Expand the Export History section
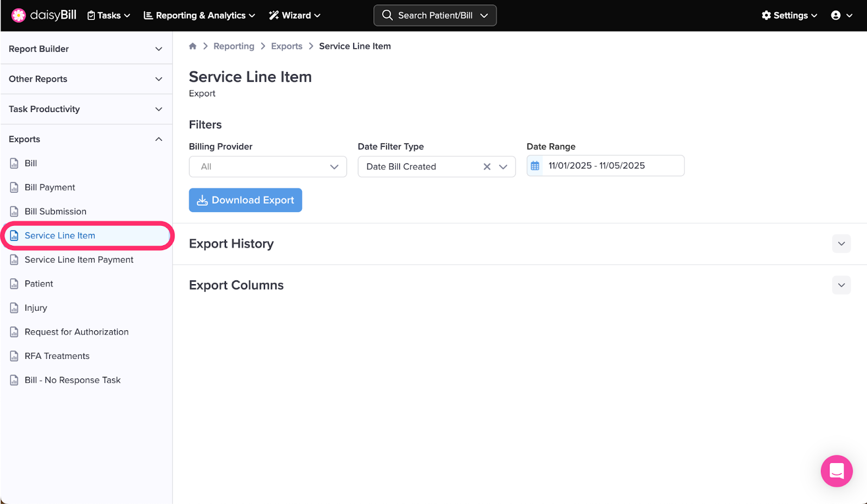Viewport: 867px width, 504px height. 841,244
